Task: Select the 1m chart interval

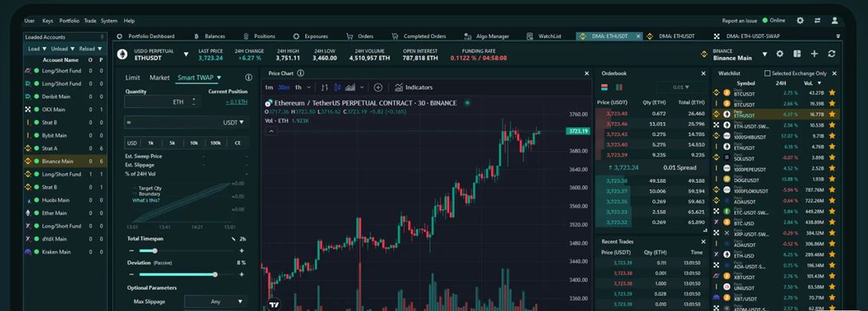Action: pos(268,87)
